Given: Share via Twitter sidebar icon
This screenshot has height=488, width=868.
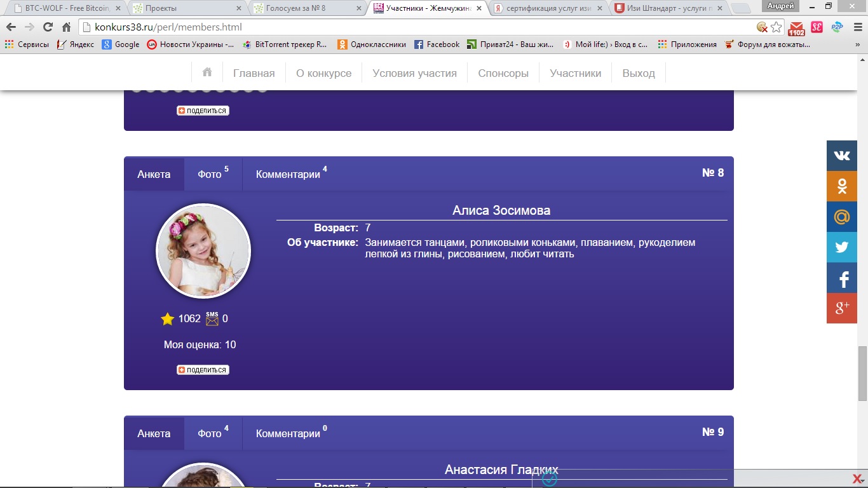Looking at the screenshot, I should 842,247.
